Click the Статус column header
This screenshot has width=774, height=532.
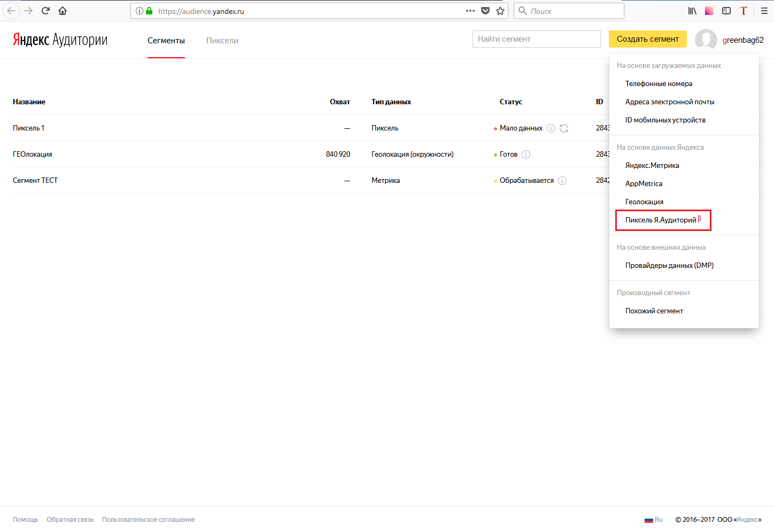coord(511,102)
